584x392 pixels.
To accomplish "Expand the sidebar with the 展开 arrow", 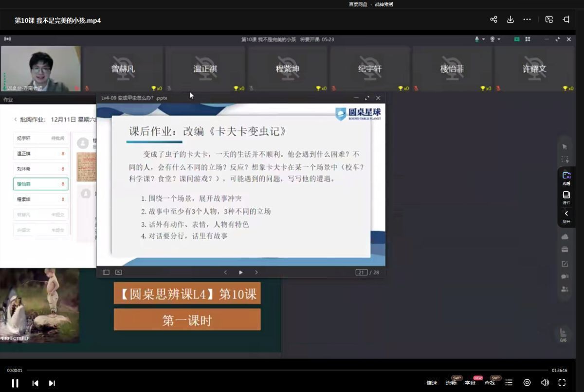I will pos(566,217).
